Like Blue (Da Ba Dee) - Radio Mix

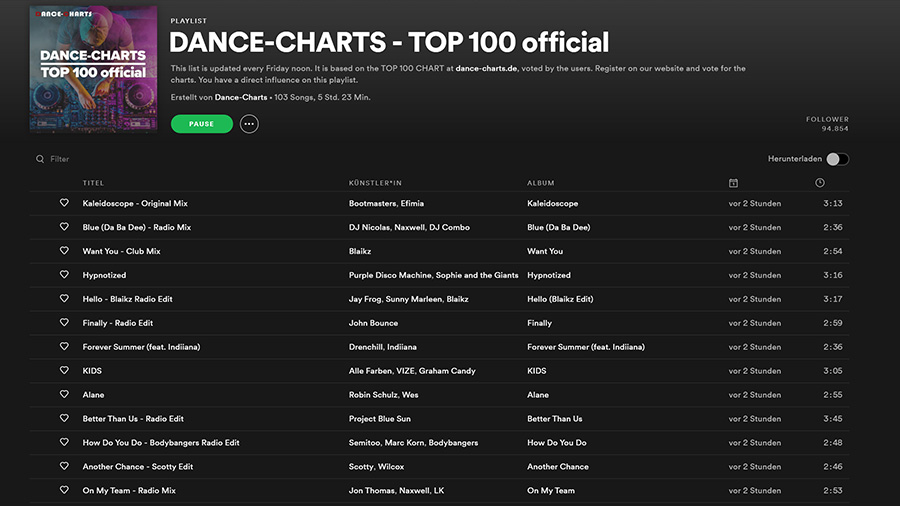[64, 227]
